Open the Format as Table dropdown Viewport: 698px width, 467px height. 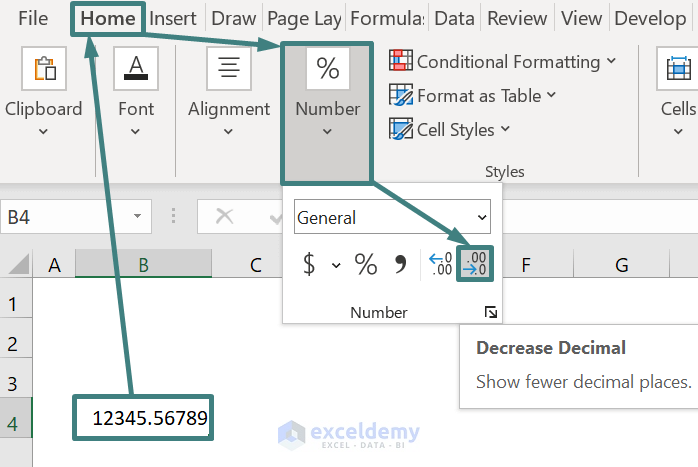[473, 96]
